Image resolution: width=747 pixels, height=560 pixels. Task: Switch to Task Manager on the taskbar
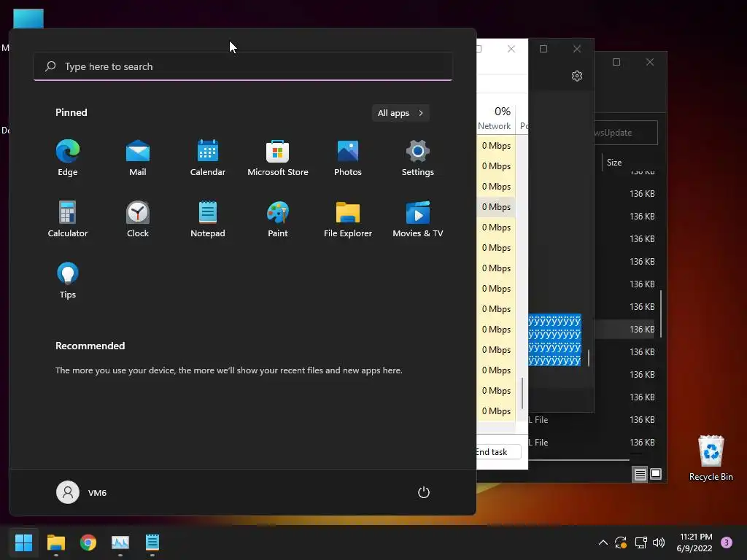point(120,542)
